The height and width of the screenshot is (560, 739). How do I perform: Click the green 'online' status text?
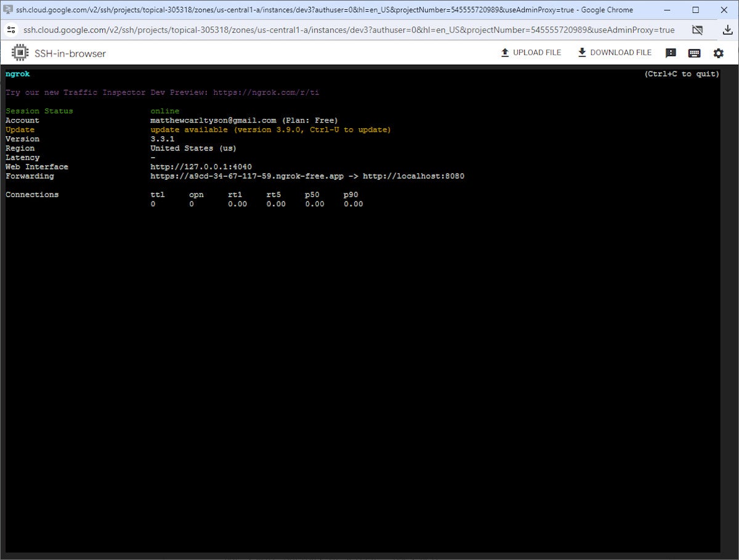coord(165,111)
